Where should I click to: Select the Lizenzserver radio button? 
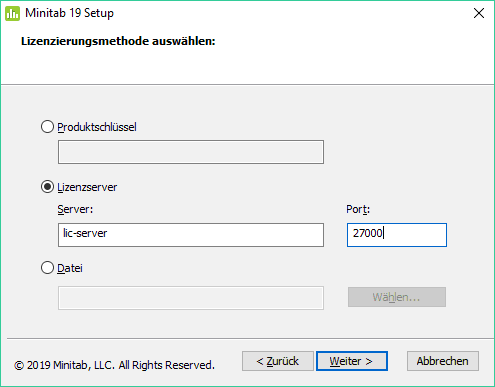point(47,187)
